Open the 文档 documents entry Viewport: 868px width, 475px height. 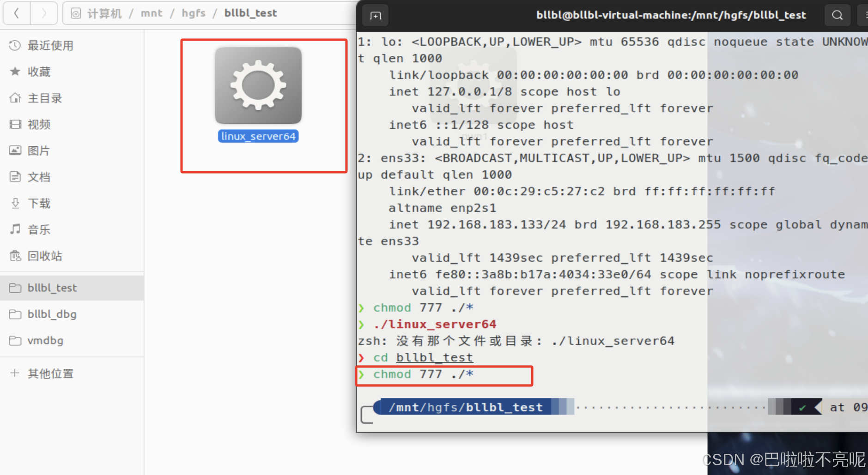[39, 176]
